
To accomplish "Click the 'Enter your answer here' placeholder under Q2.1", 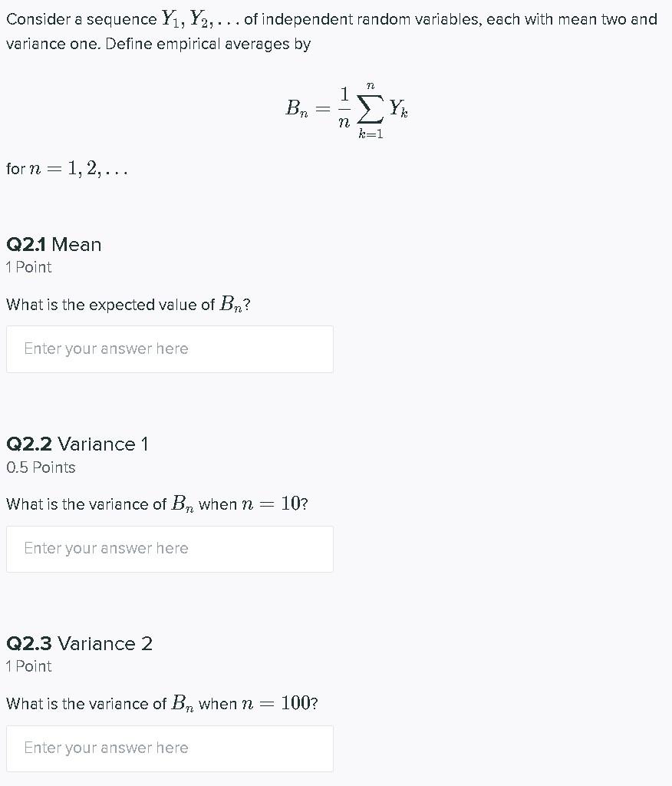I will coord(105,348).
